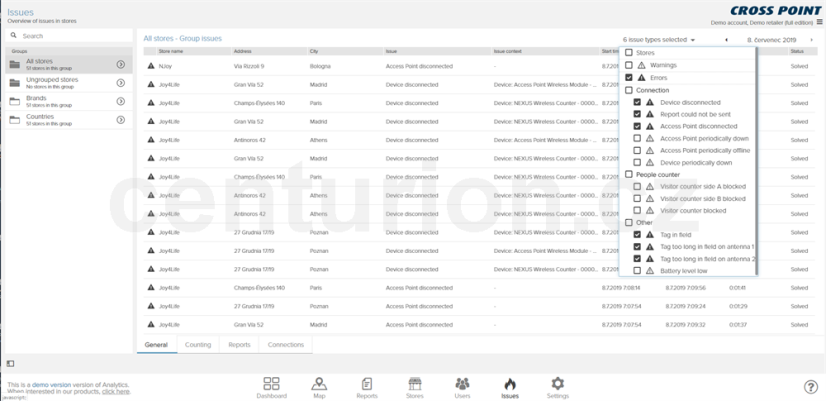Image resolution: width=826 pixels, height=401 pixels.
Task: Uncheck Tag too long in field on antenna 1
Action: [x=637, y=247]
